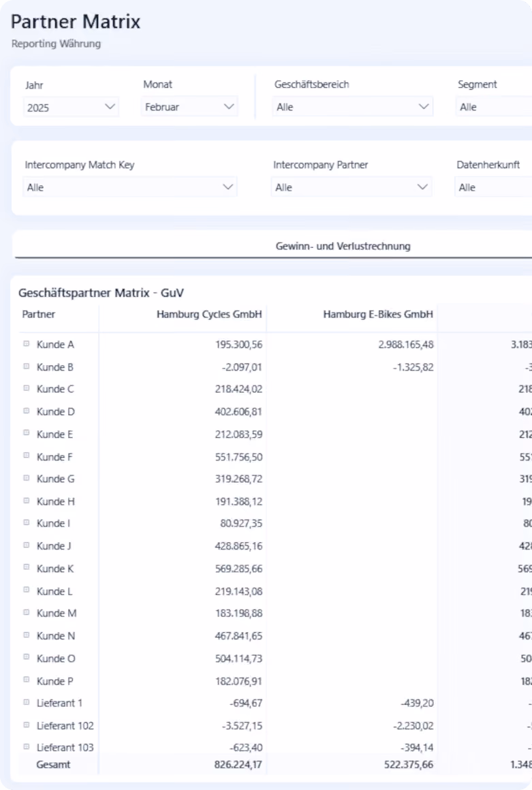
Task: Click the -394,14 cell for Lieferant 103
Action: click(417, 748)
